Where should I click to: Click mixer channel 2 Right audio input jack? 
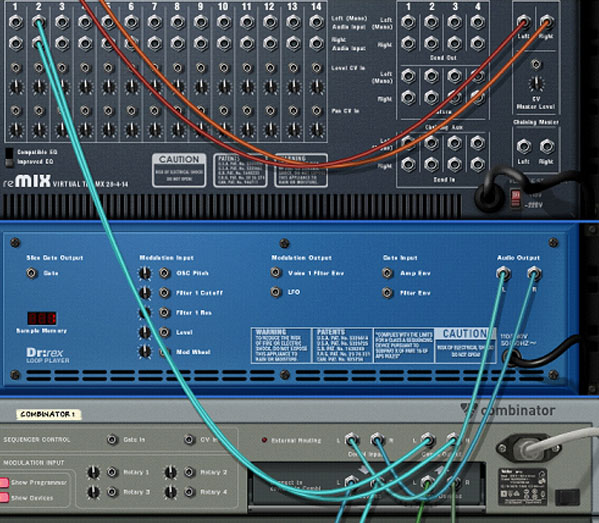click(x=39, y=44)
